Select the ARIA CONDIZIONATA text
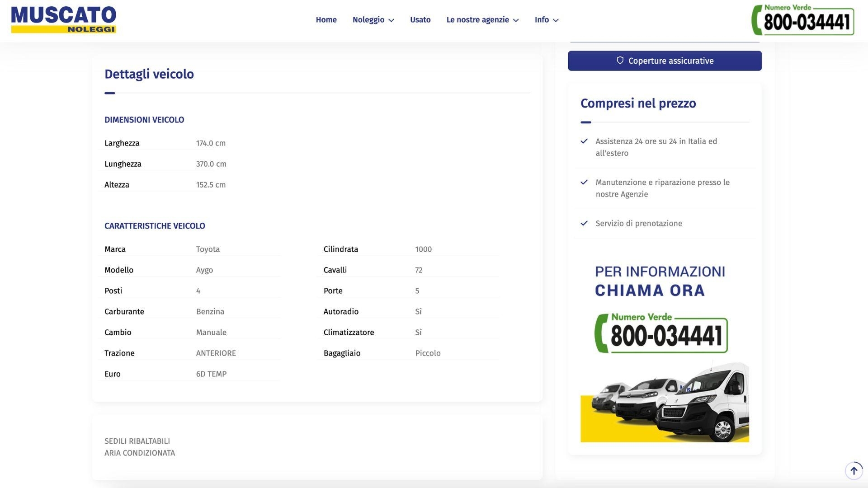This screenshot has width=868, height=488. pyautogui.click(x=140, y=453)
